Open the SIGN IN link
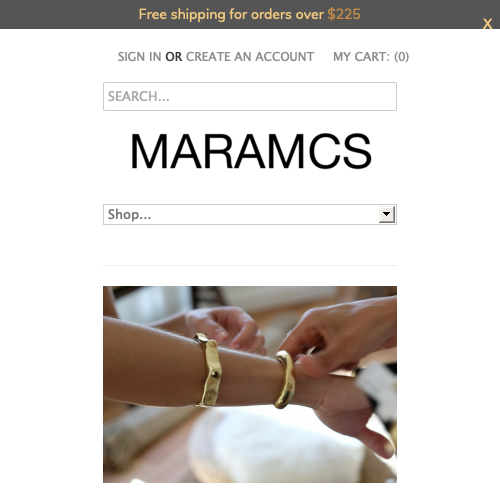 pos(139,57)
